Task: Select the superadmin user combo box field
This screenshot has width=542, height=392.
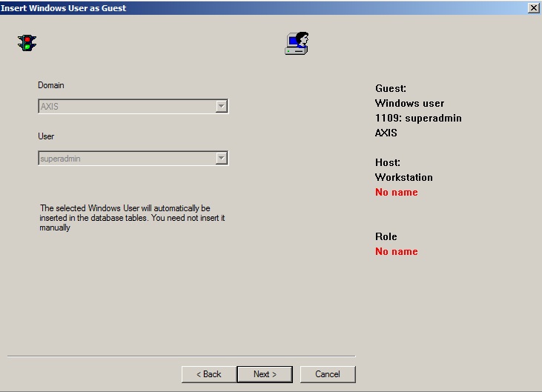Action: 133,158
